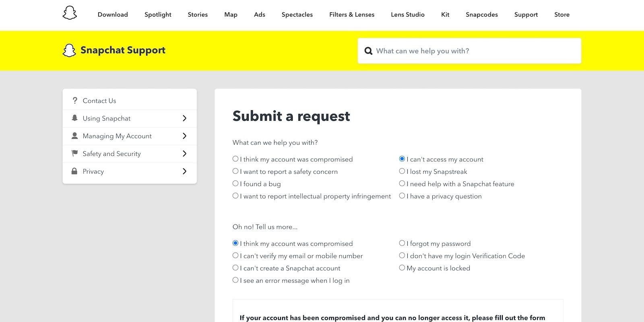Click the person icon beside Managing My Account
This screenshot has height=322, width=644.
coord(74,136)
